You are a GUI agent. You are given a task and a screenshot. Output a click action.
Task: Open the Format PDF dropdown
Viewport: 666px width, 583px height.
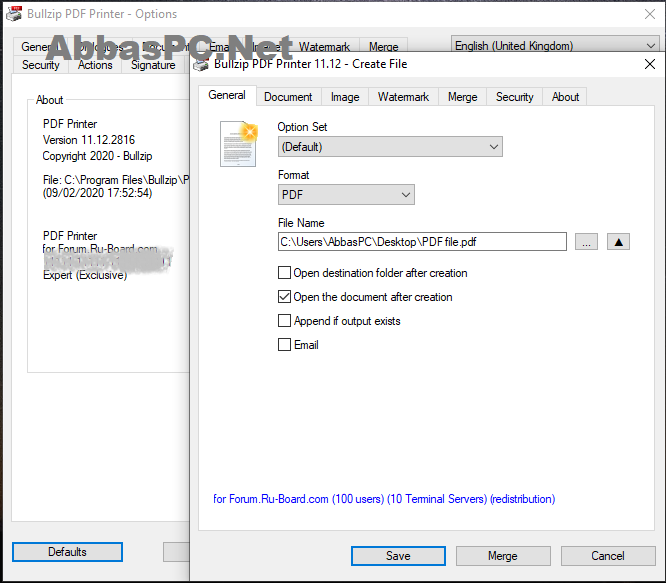tap(346, 194)
